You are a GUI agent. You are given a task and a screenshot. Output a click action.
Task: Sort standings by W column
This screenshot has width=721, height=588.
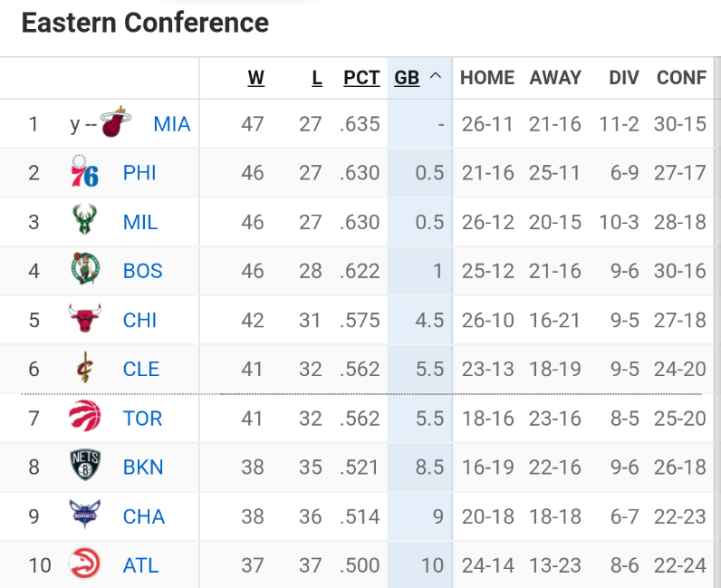256,78
